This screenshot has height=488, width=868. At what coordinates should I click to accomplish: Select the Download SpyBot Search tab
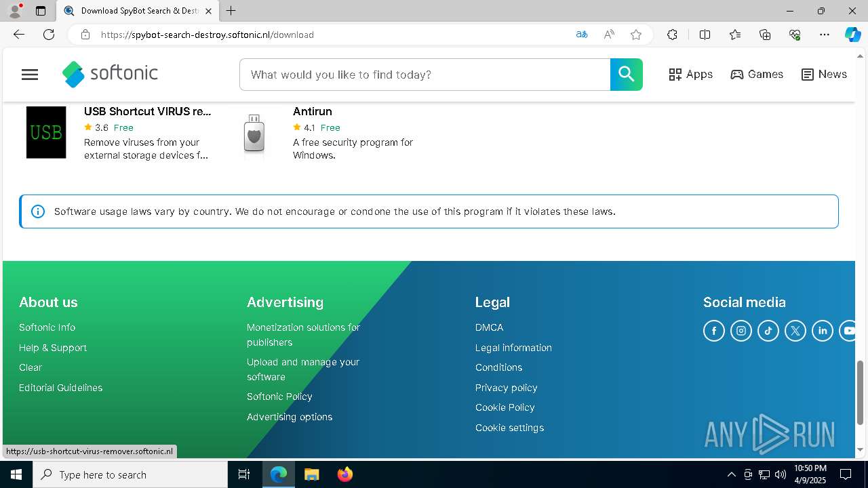click(138, 11)
